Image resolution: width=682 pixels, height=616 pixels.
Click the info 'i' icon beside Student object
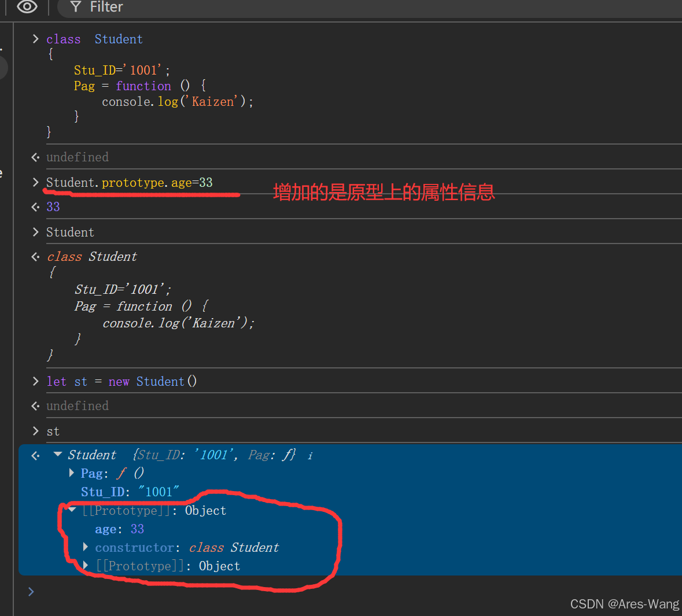(x=309, y=456)
